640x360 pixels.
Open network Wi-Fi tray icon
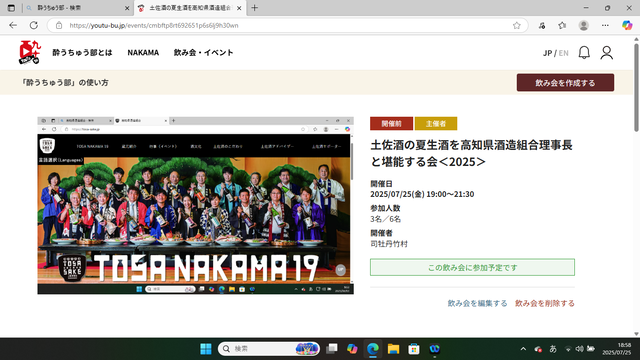coord(568,349)
